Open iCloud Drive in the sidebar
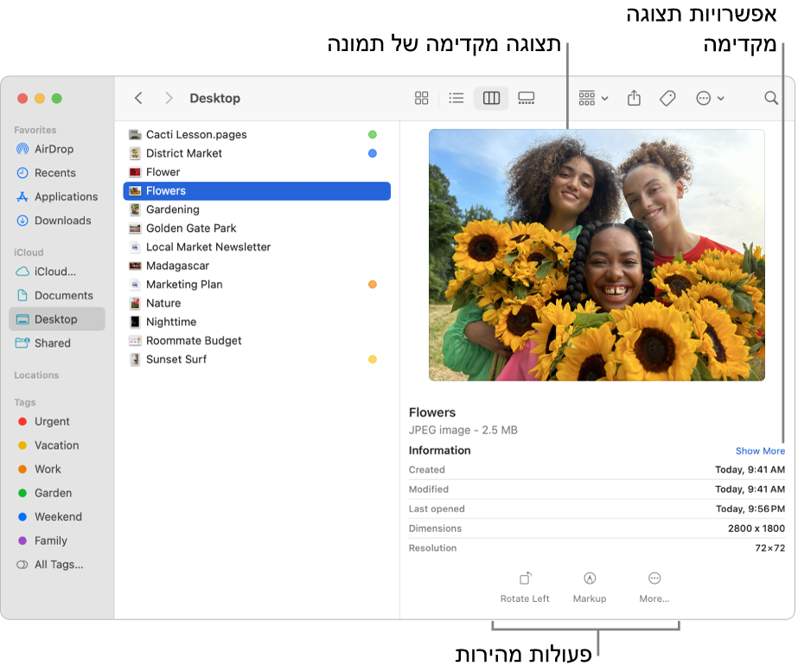798x672 pixels. coord(57,272)
